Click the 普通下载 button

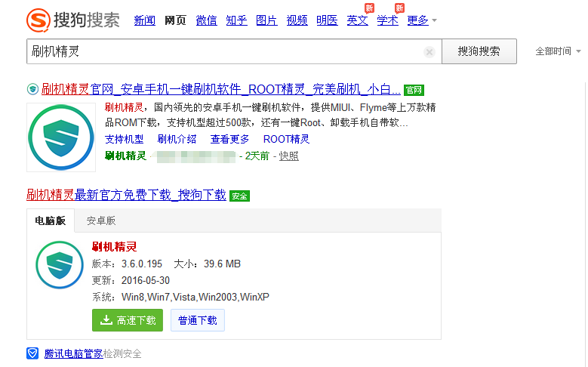[198, 320]
